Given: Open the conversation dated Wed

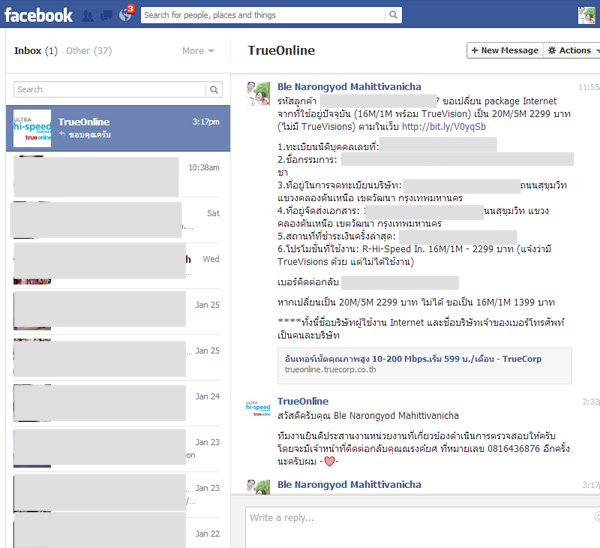Looking at the screenshot, I should coord(117,264).
